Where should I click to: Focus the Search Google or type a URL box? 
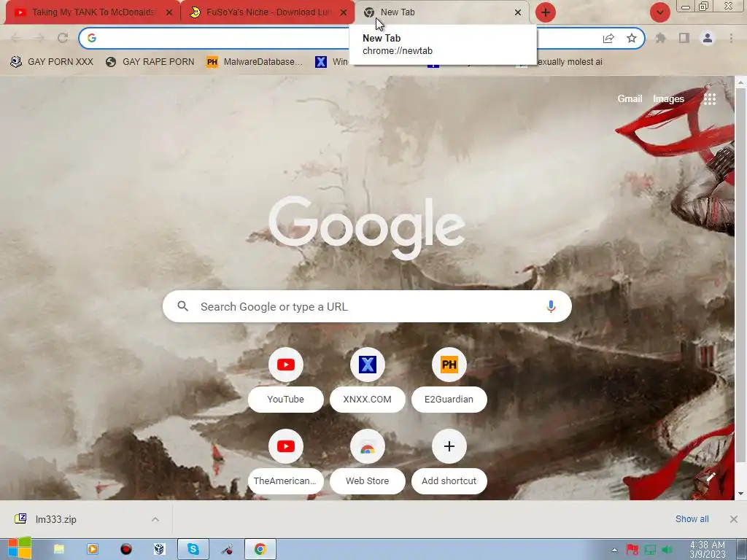(x=367, y=306)
